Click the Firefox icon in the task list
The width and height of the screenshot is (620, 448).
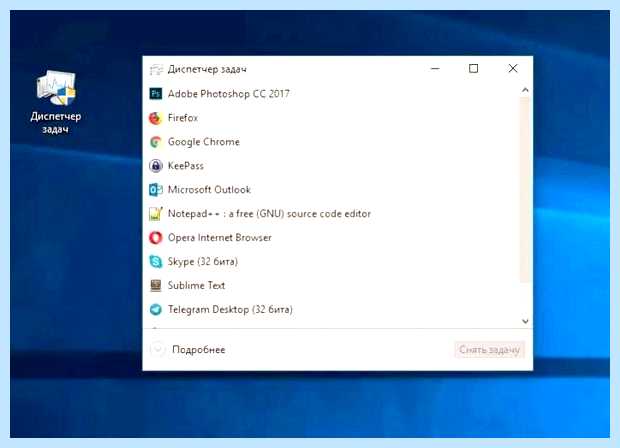pos(155,118)
